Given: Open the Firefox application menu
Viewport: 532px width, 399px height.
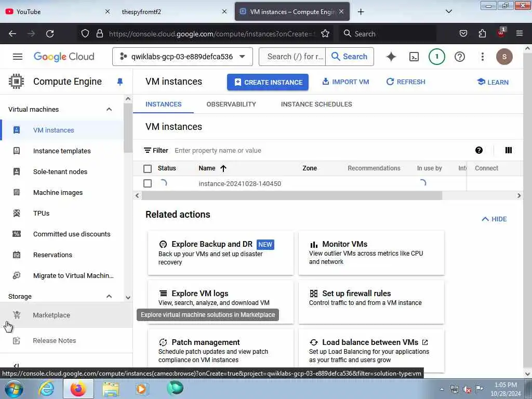Looking at the screenshot, I should point(519,34).
